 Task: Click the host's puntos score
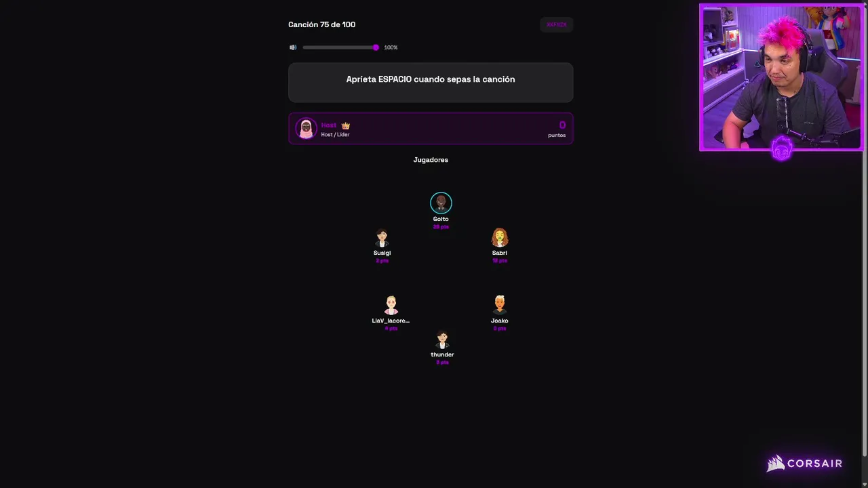click(557, 129)
